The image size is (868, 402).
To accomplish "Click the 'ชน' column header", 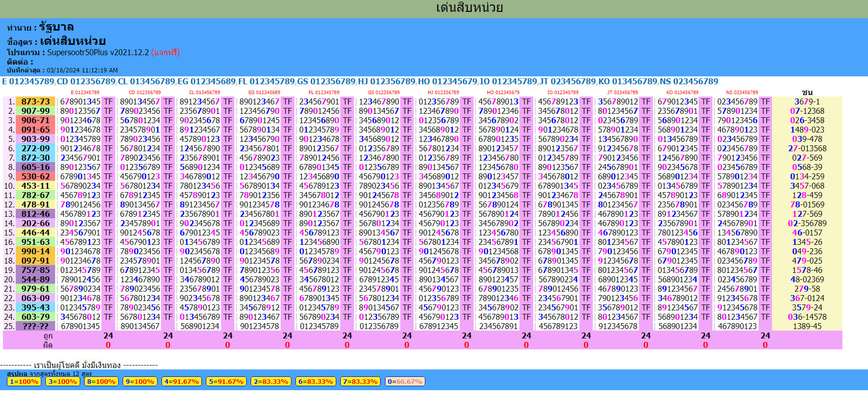I will click(x=807, y=92).
